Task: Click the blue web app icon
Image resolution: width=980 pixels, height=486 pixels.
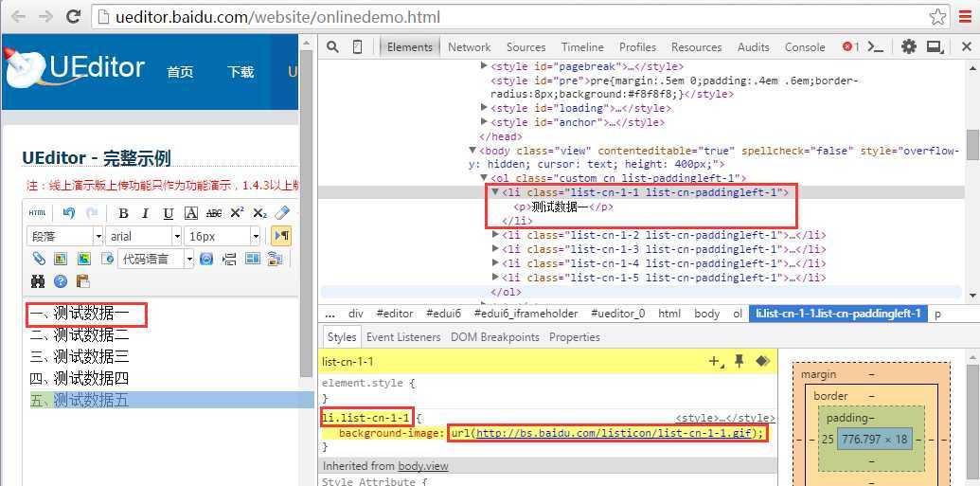Action: pyautogui.click(x=206, y=259)
